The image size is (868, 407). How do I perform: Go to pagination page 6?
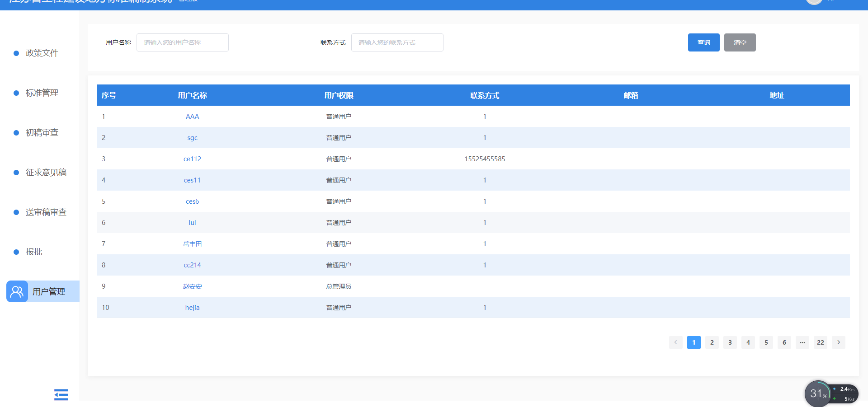pos(784,342)
